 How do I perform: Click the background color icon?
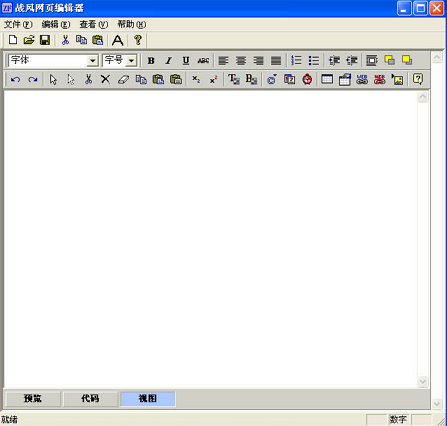pos(251,79)
